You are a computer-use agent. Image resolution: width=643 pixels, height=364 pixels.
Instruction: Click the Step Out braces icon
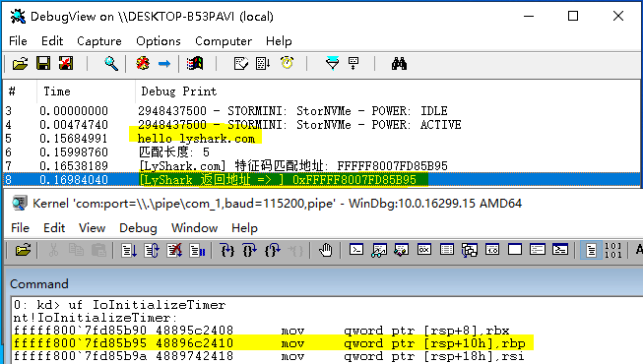point(273,250)
